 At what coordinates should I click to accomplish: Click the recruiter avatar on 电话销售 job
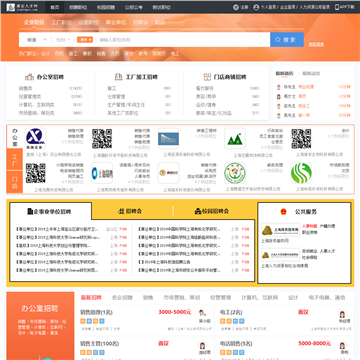[342, 345]
